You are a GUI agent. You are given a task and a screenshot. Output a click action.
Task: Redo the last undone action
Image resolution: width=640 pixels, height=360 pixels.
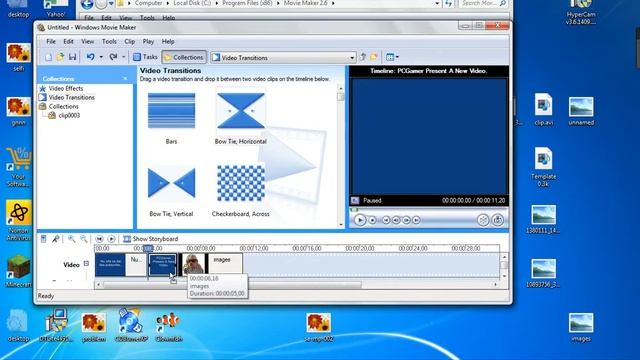click(x=113, y=57)
